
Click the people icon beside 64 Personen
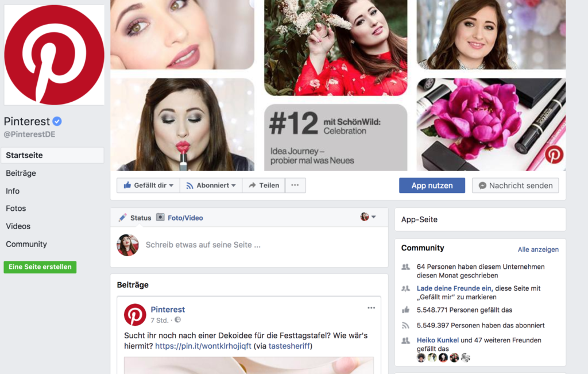[x=406, y=267]
